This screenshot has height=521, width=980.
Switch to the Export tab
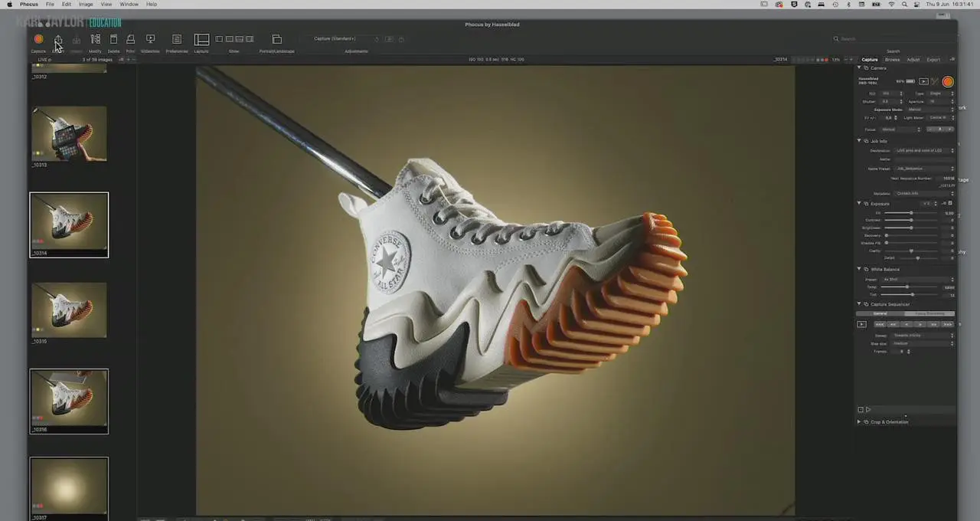[x=933, y=60]
